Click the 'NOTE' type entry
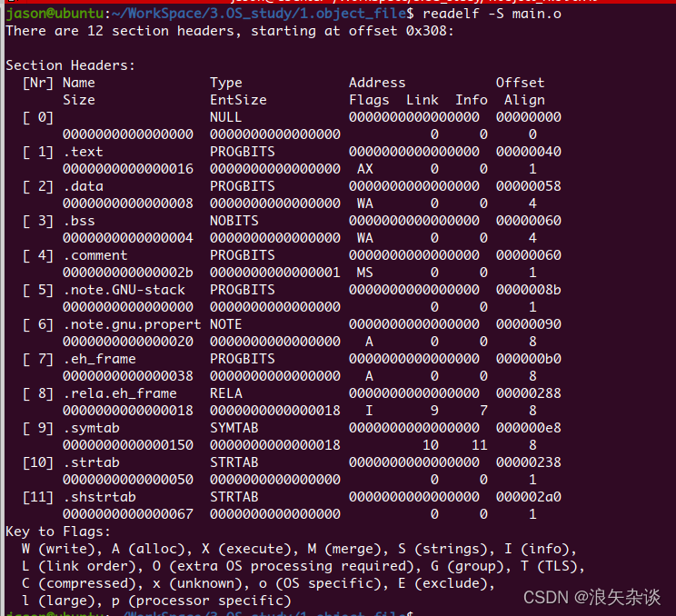Image resolution: width=676 pixels, height=616 pixels. 226,324
